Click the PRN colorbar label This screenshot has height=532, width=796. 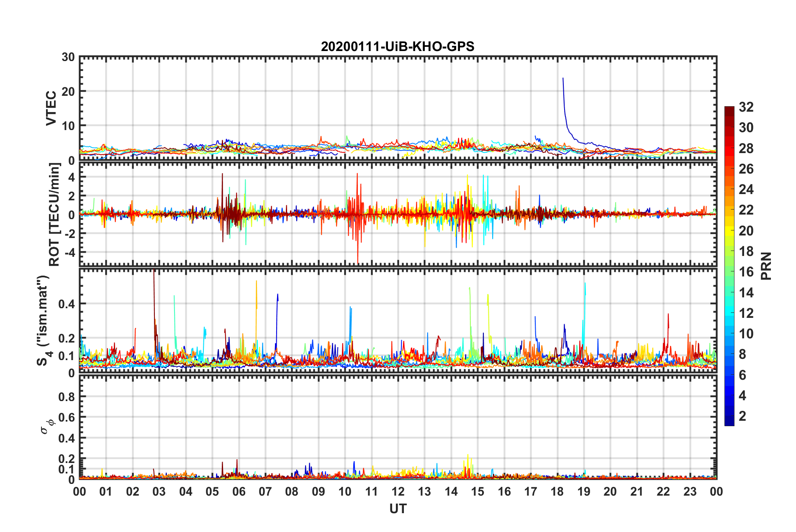766,266
